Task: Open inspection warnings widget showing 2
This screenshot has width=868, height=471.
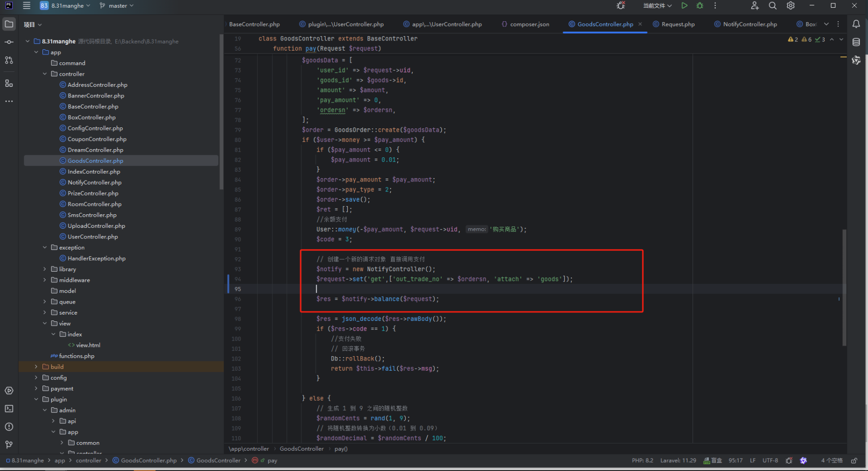Action: (793, 40)
